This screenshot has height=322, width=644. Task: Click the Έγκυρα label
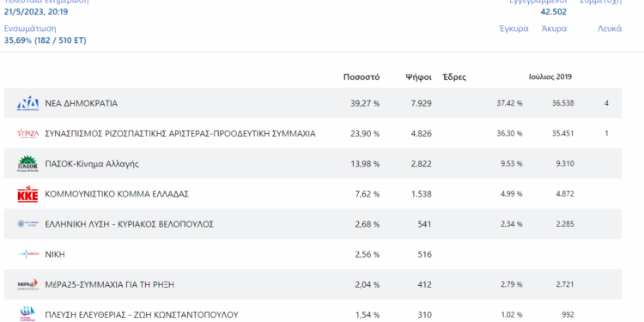coord(513,28)
